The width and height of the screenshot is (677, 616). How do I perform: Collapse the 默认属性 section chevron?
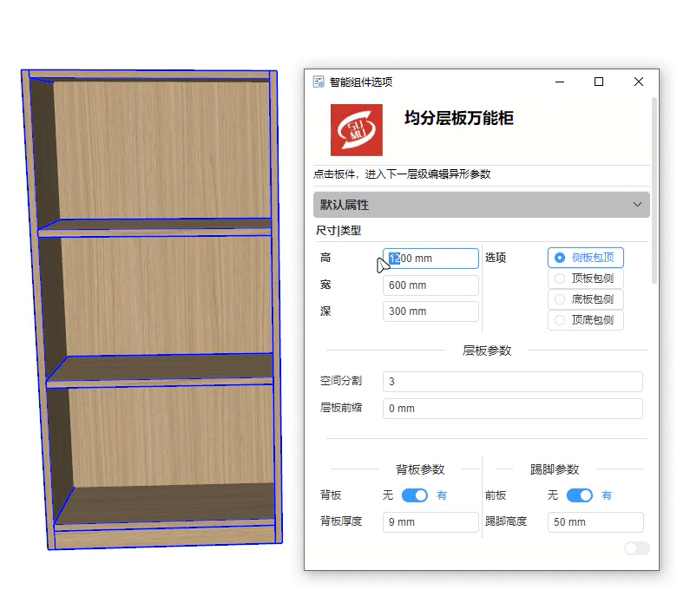[638, 205]
